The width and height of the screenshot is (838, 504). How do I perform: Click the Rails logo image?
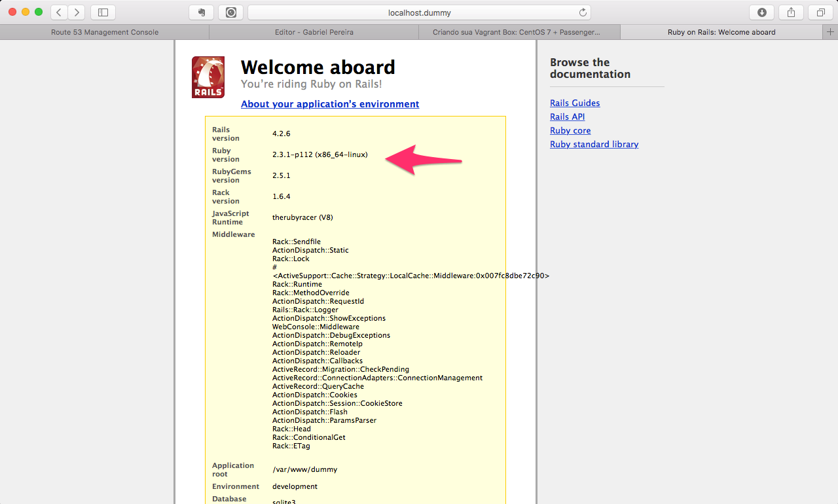[208, 77]
